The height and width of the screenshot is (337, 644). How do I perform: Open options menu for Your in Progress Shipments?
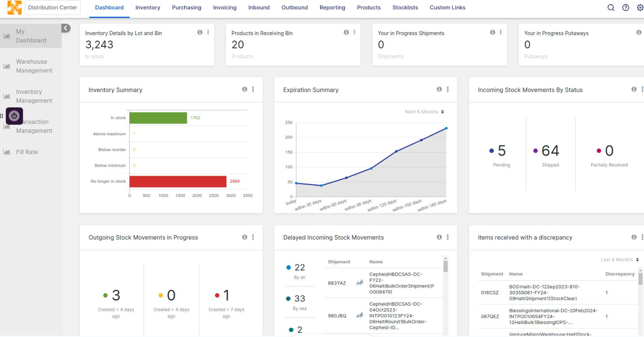tap(500, 32)
